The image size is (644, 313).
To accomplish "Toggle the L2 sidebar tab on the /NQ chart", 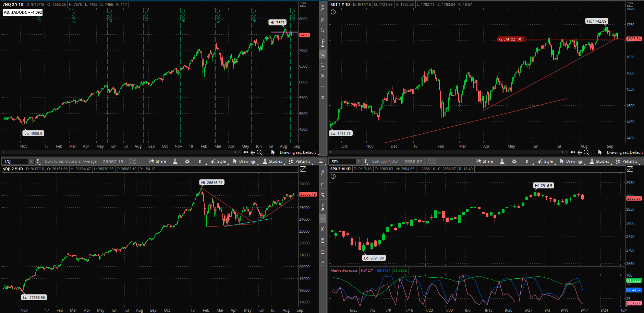I will [x=323, y=88].
